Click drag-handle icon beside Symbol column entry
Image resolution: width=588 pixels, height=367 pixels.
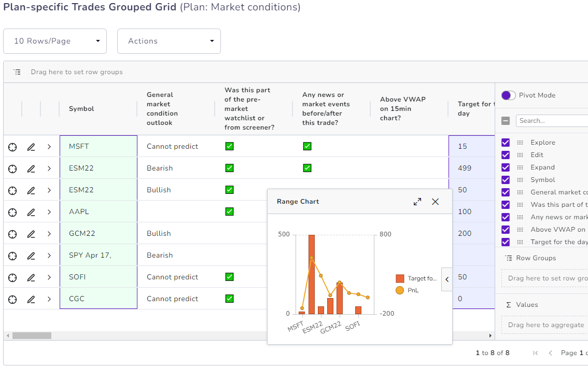click(x=520, y=180)
